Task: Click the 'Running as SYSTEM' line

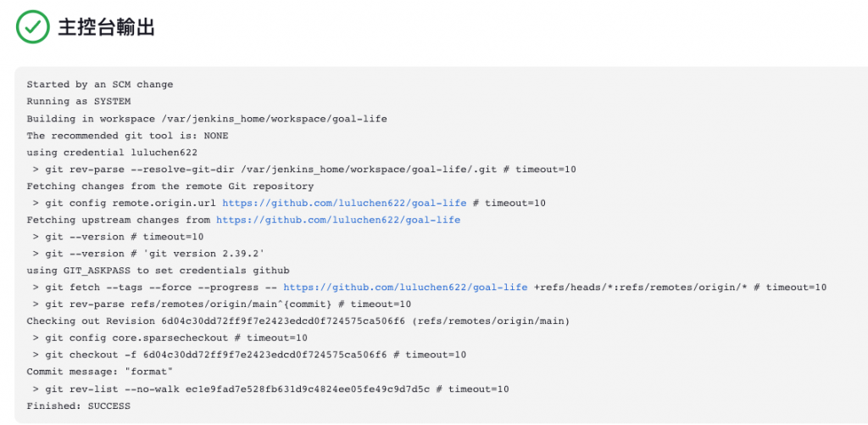Action: point(79,102)
